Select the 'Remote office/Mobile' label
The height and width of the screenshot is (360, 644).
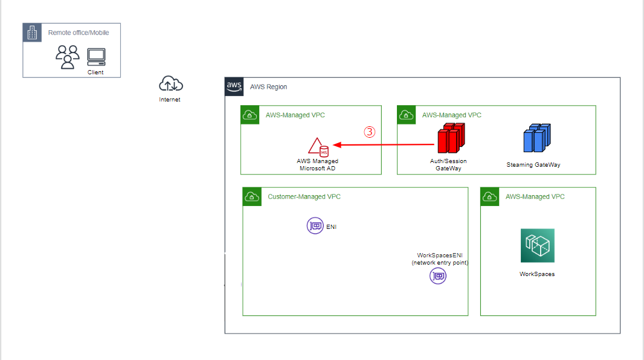coord(79,33)
